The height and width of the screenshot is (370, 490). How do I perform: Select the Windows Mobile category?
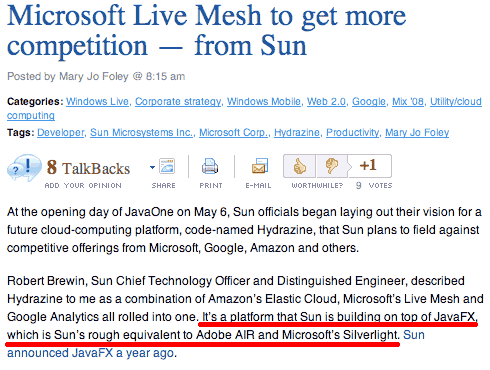[264, 101]
